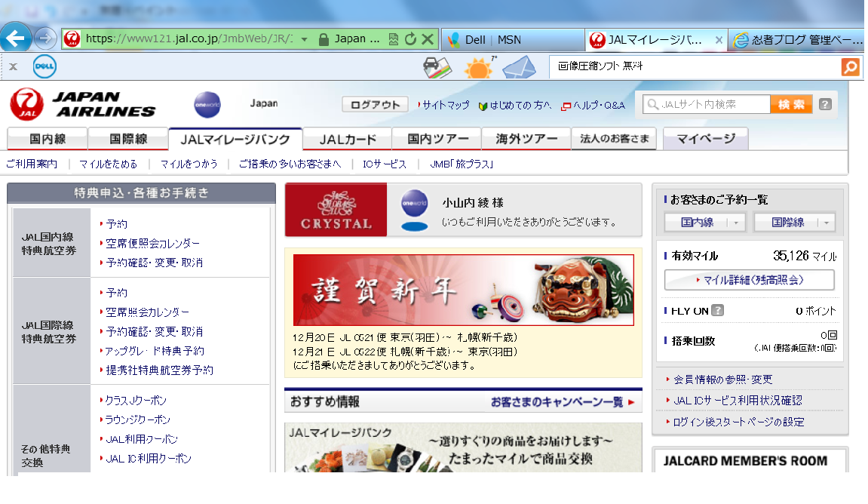The width and height of the screenshot is (868, 504).
Task: Click the FLY ON question mark icon
Action: pos(717,310)
